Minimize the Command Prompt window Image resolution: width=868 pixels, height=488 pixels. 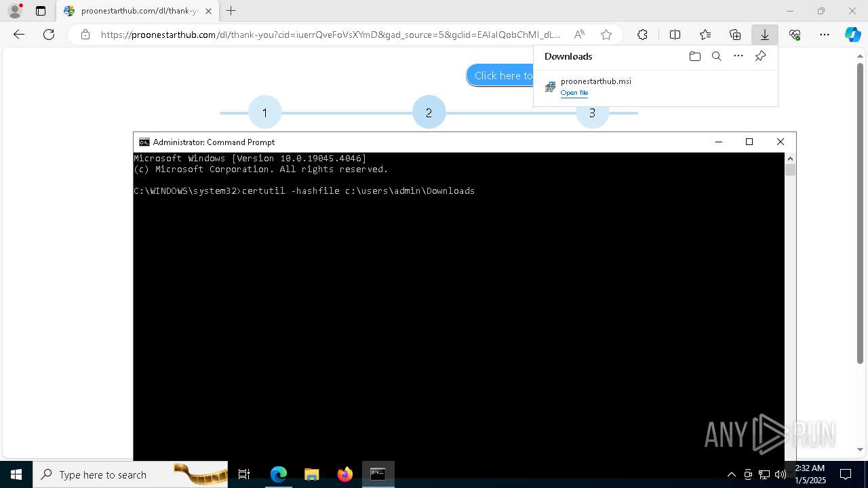719,142
